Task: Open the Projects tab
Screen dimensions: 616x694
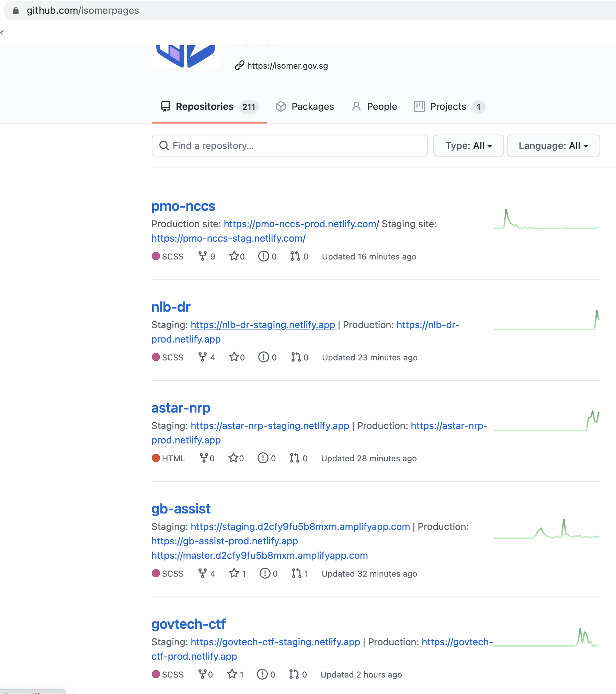Action: click(x=449, y=106)
